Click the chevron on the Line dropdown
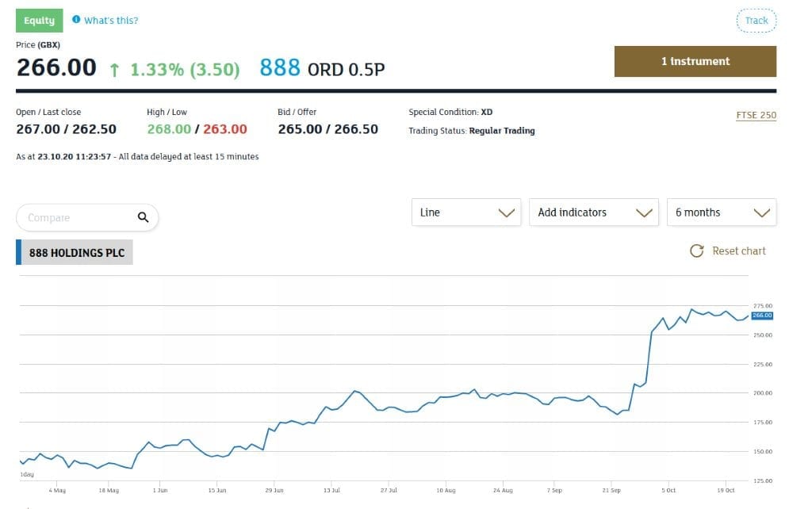 (506, 212)
